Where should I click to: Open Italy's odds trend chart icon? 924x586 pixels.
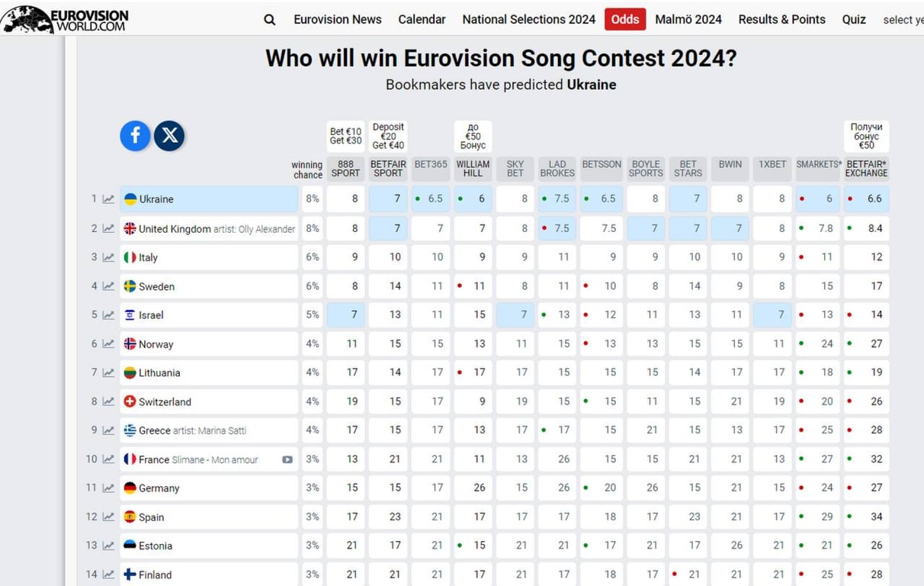pos(108,257)
